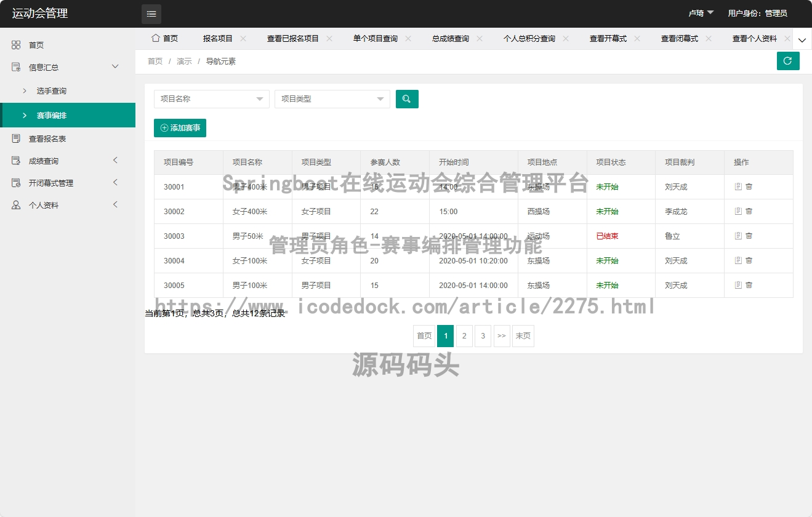Switch to the 查看已报名项目 tab
This screenshot has height=517, width=812.
[293, 38]
